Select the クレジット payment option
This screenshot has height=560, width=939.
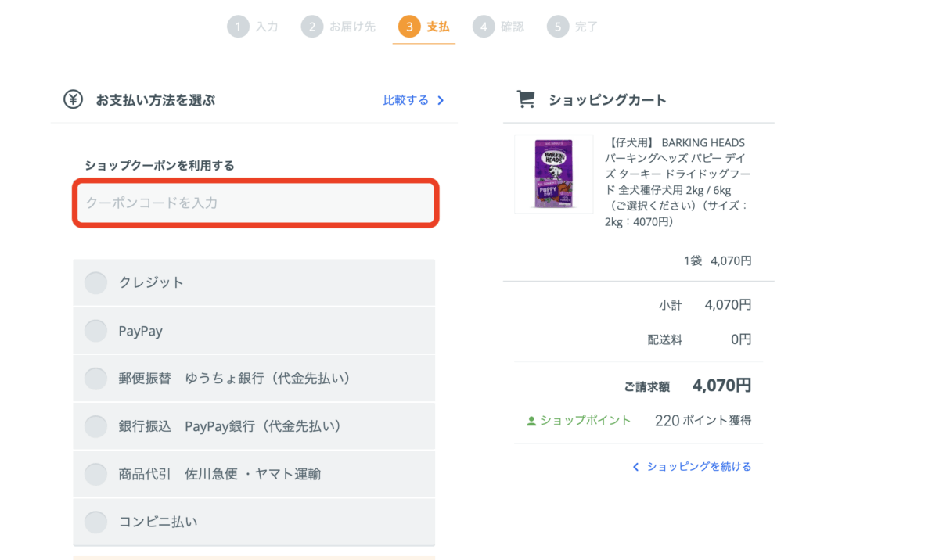point(95,282)
